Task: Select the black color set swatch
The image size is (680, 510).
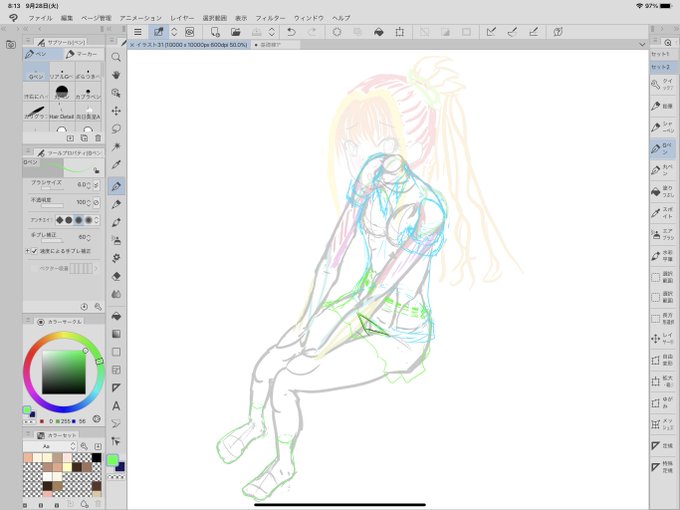Action: pyautogui.click(x=97, y=458)
